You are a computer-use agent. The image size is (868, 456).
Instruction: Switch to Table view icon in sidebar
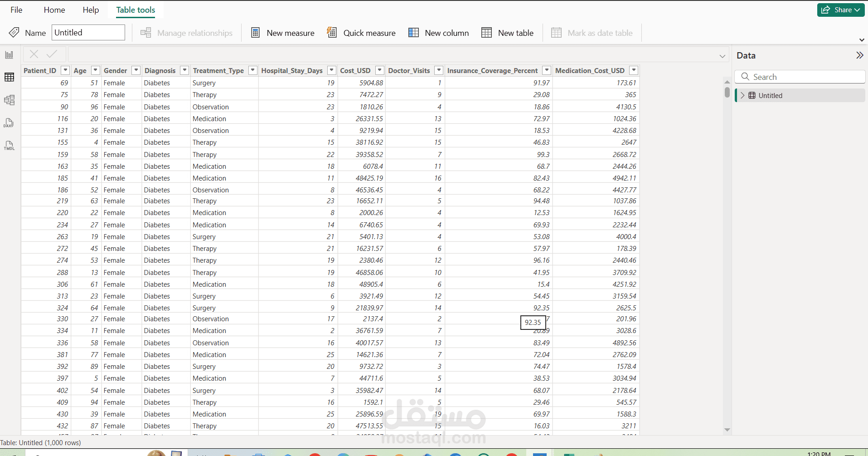point(9,77)
